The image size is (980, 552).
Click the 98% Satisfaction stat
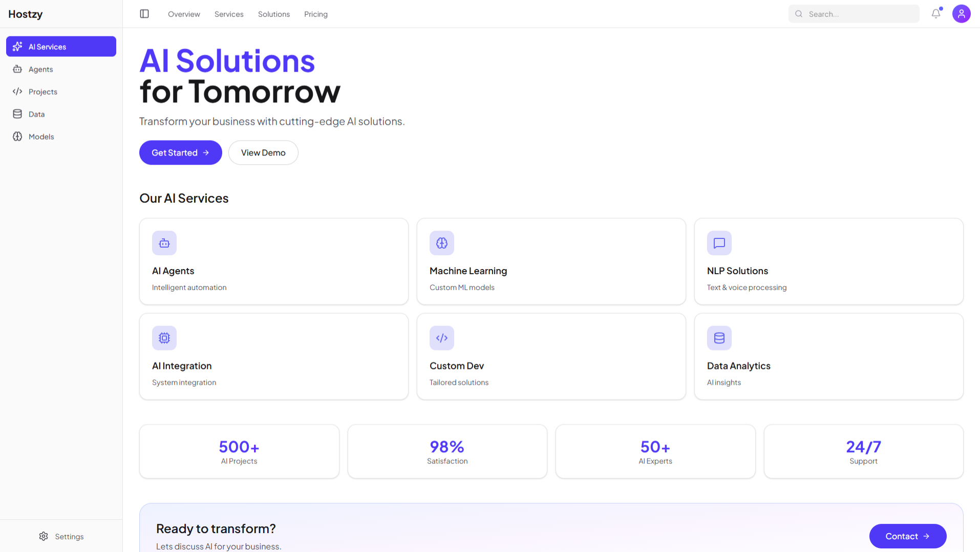click(447, 451)
